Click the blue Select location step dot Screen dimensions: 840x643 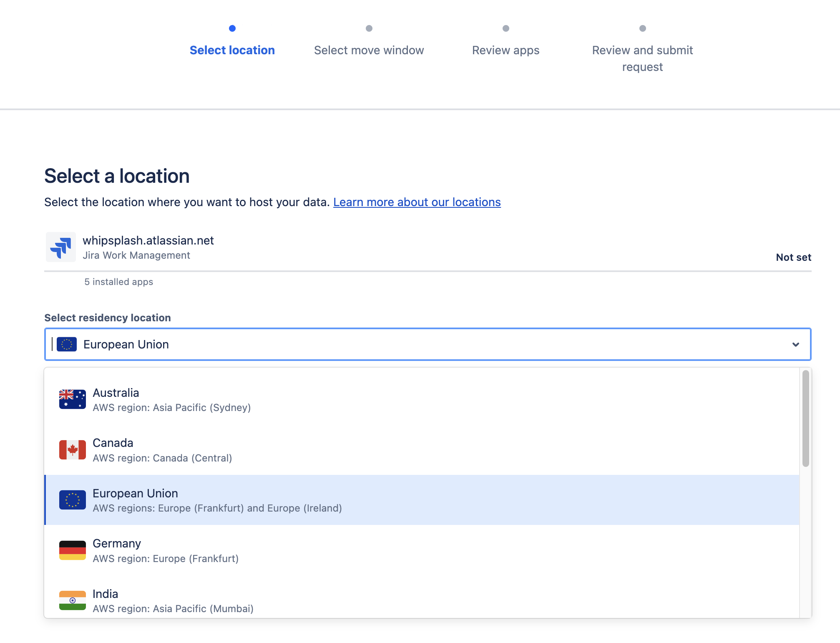click(x=232, y=28)
